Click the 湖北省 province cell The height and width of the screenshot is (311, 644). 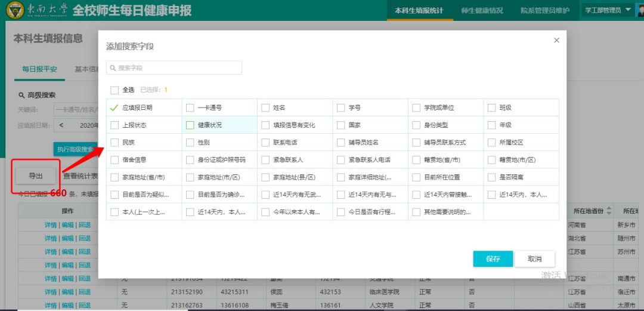click(577, 238)
